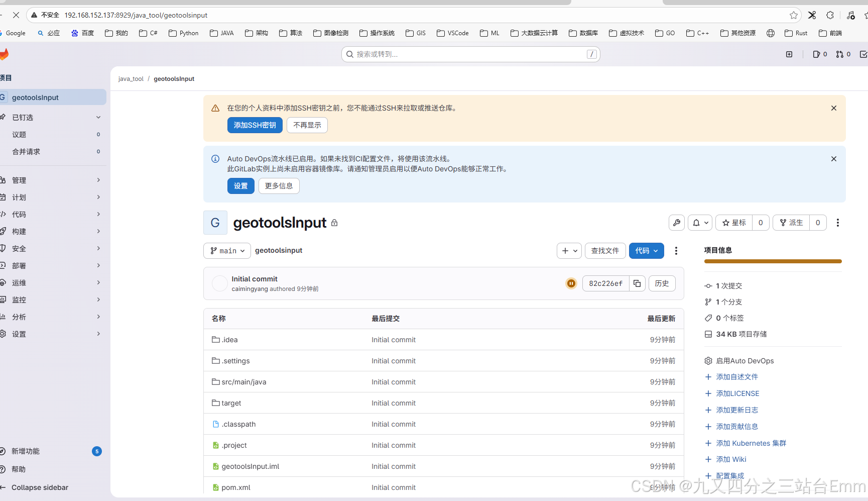Click the paused pipeline status icon

click(x=571, y=283)
